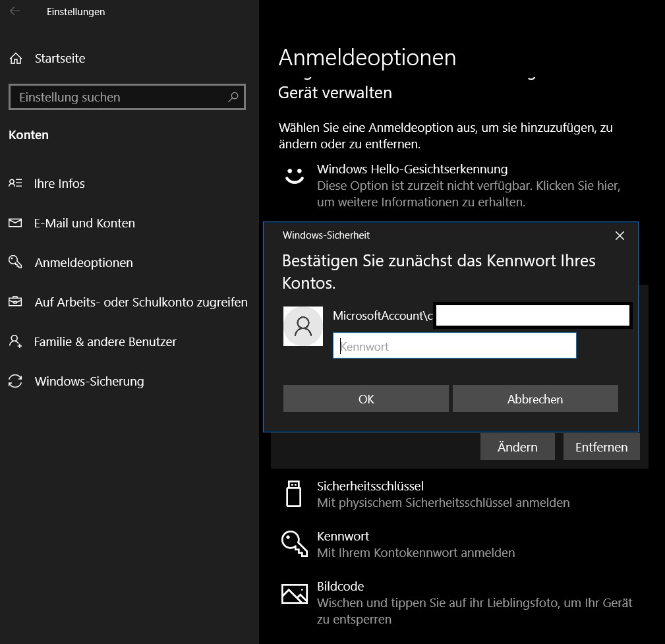Click Mit physischem Sicherheitsschlüssel anmelden text
The image size is (665, 644).
444,503
